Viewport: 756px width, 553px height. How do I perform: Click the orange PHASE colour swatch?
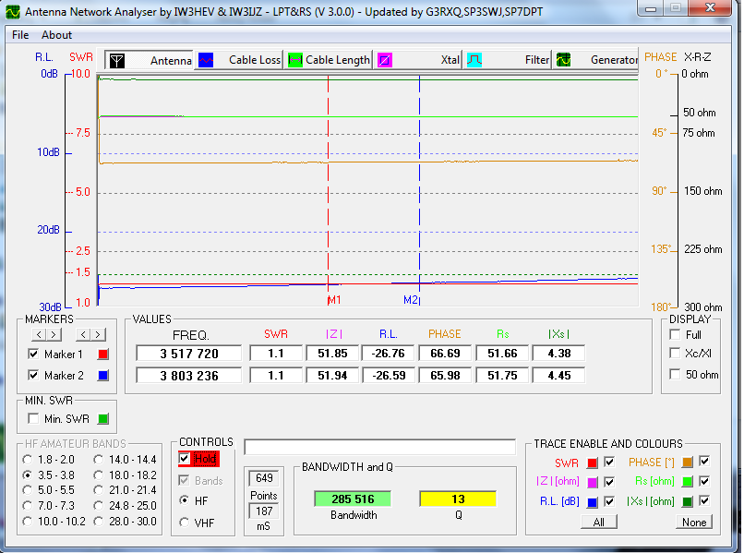pyautogui.click(x=688, y=463)
